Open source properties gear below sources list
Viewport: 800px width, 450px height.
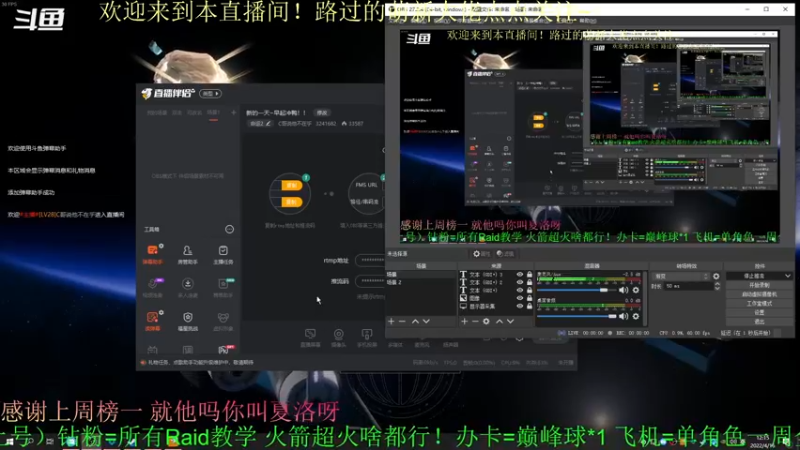(x=486, y=321)
